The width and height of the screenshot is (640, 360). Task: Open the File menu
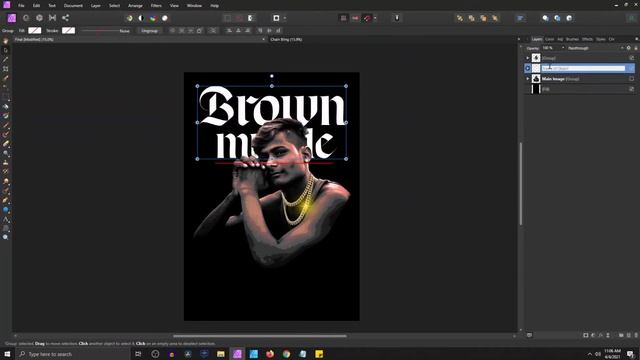click(x=21, y=6)
